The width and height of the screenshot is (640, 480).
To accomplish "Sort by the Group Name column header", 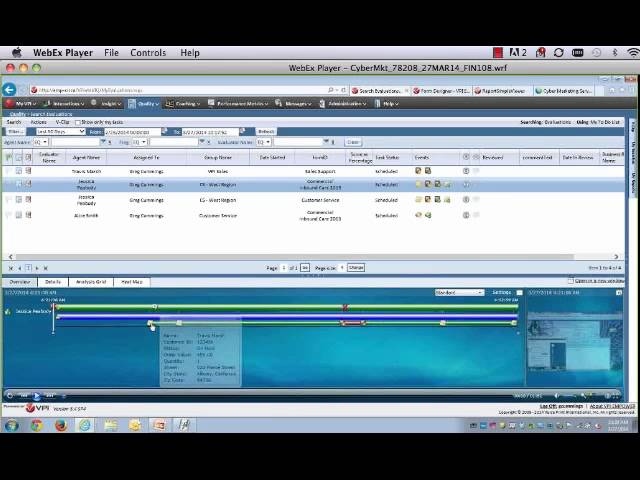I will (218, 157).
